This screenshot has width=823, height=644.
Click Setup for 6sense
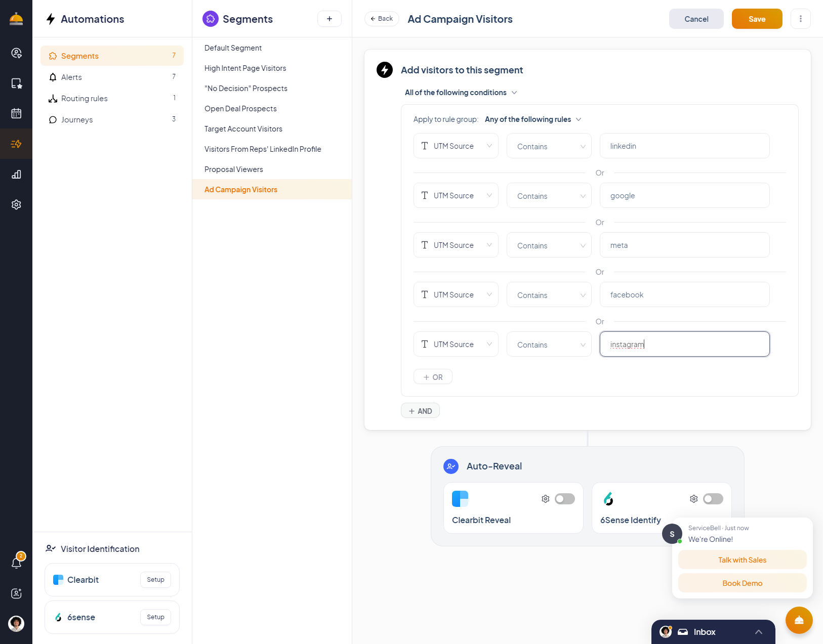155,617
